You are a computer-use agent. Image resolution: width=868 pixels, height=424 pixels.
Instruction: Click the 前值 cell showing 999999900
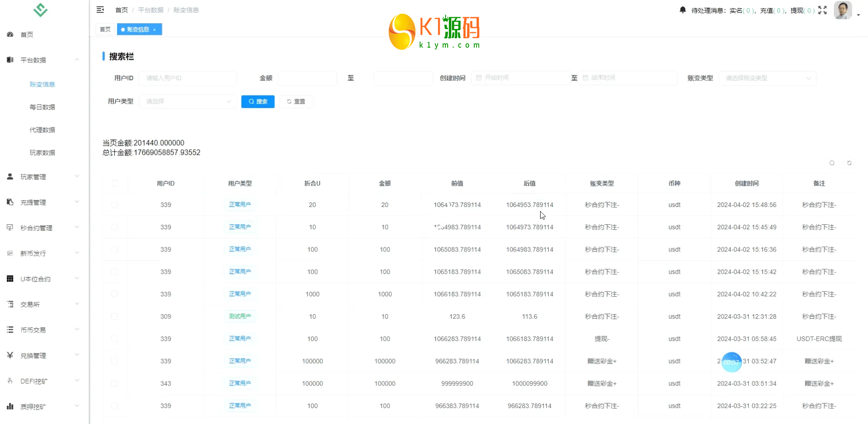tap(457, 384)
